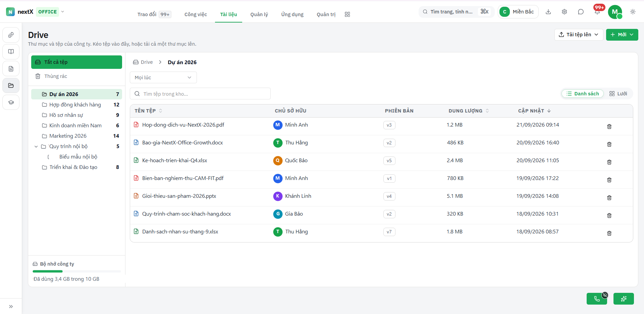The image size is (644, 314).
Task: Open the OFFICE workspace dropdown chevron
Action: tap(62, 11)
